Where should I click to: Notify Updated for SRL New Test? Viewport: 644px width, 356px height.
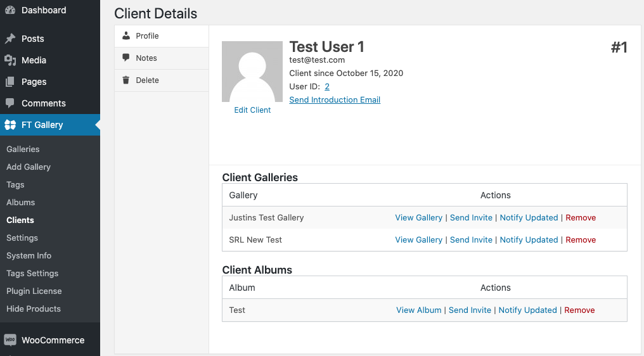[529, 240]
